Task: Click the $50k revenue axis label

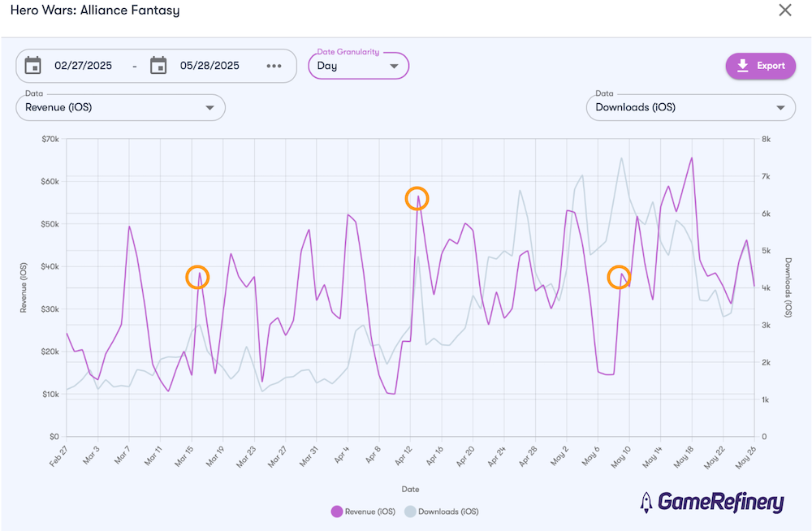Action: [x=50, y=224]
